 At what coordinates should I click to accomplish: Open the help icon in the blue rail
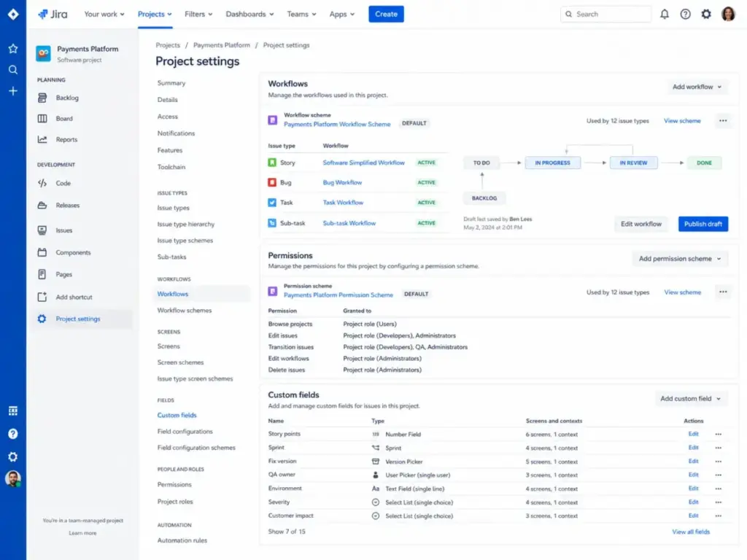[13, 434]
